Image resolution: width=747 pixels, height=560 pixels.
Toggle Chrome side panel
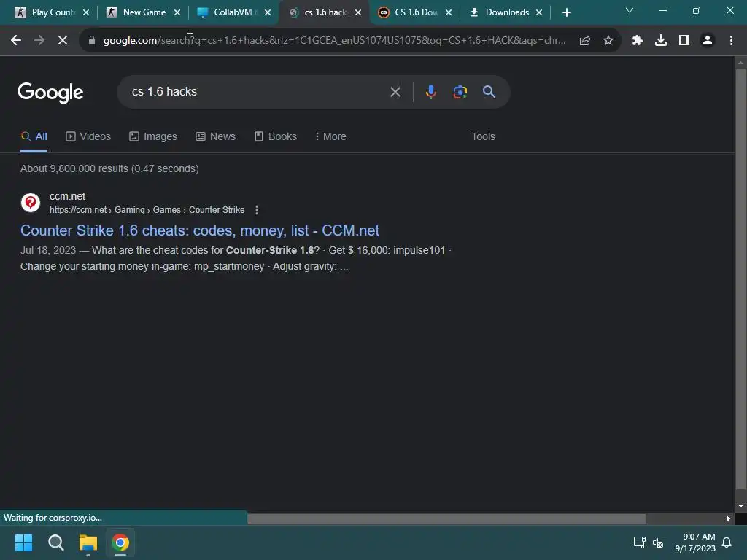coord(684,41)
